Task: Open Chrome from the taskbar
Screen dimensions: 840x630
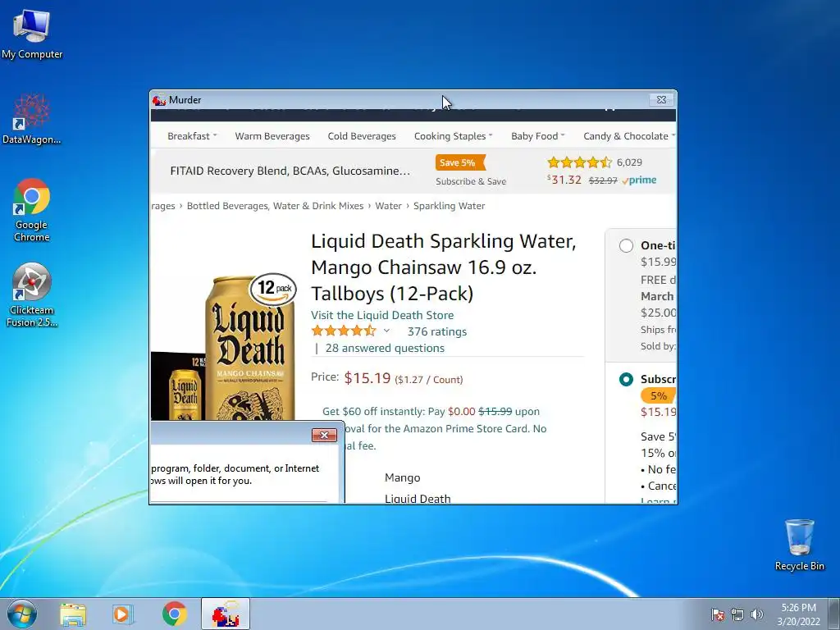Action: click(174, 614)
